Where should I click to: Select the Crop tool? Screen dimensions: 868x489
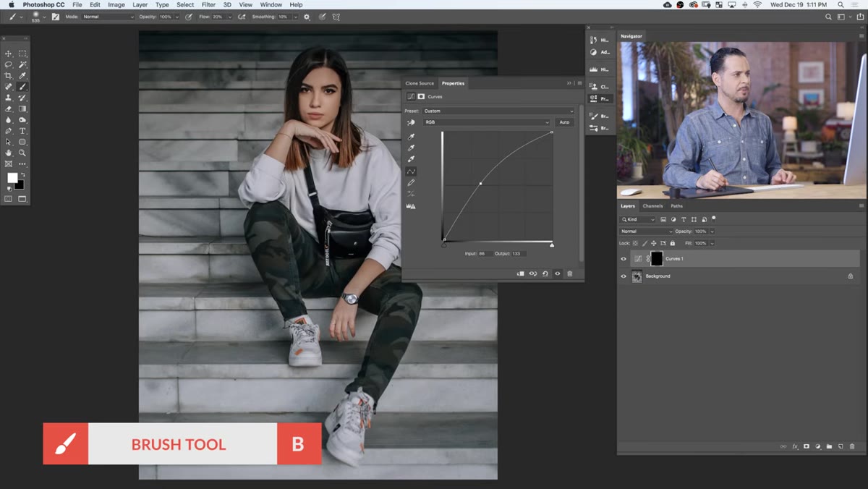click(9, 75)
